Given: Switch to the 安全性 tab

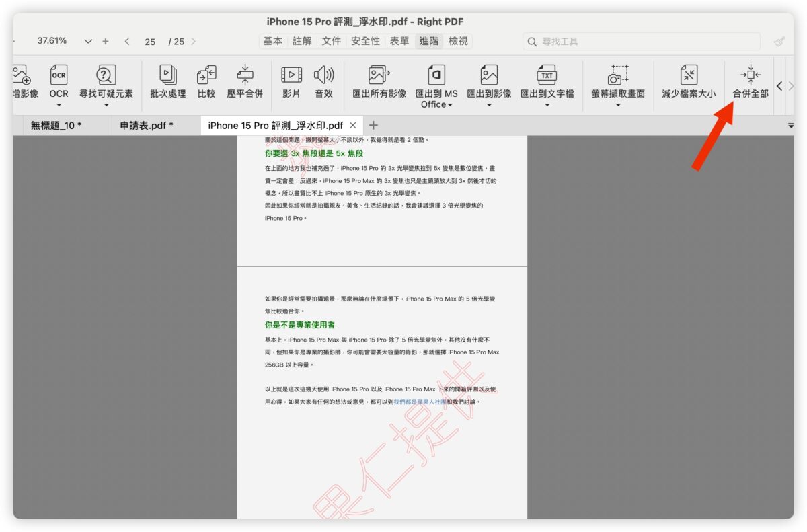Looking at the screenshot, I should pos(365,41).
